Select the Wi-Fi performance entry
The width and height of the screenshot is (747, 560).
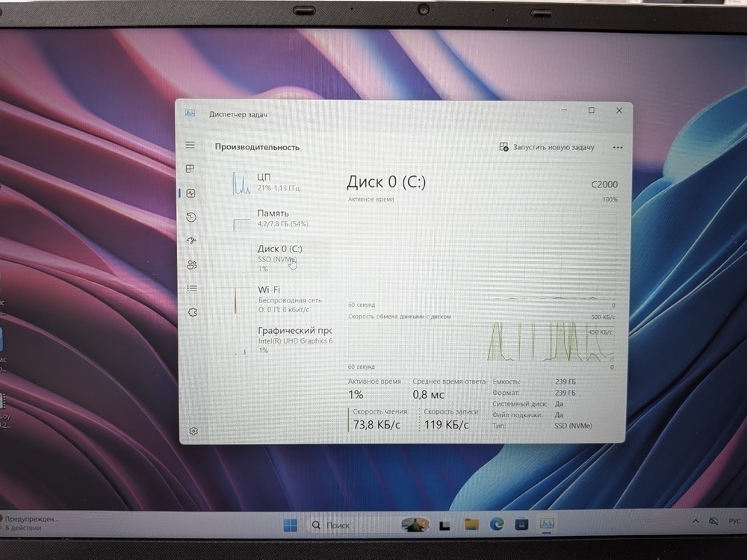[x=274, y=299]
